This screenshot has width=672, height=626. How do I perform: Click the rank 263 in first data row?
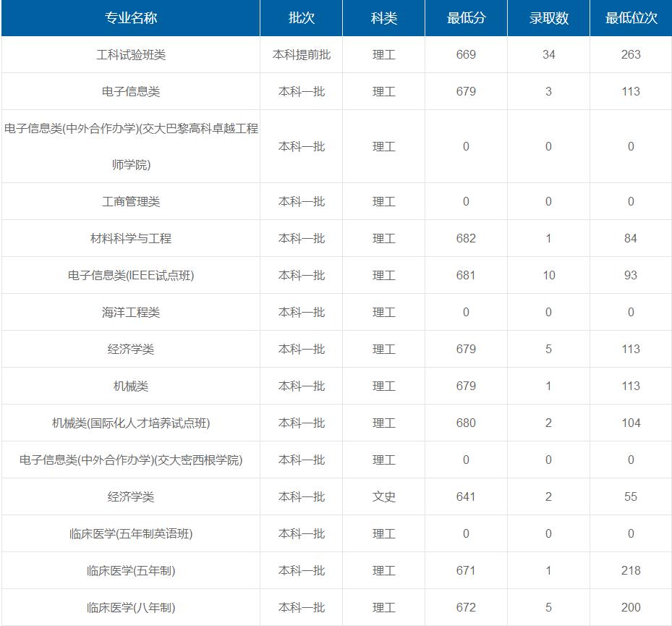(x=631, y=54)
